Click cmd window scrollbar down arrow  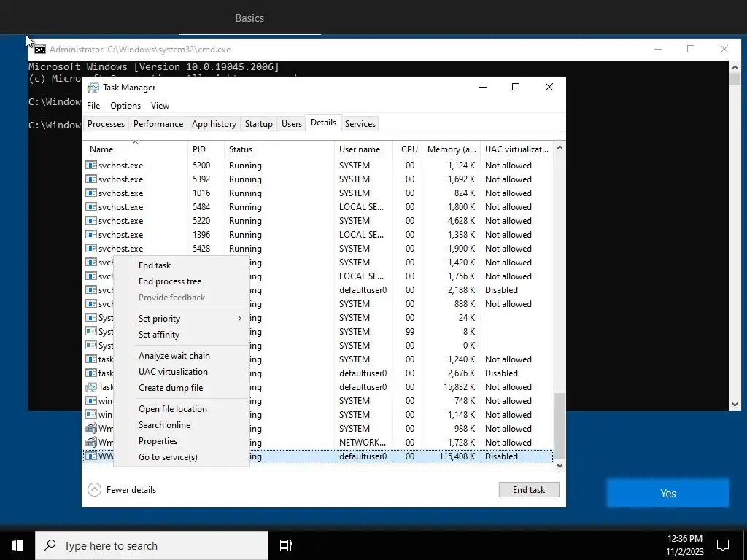735,405
